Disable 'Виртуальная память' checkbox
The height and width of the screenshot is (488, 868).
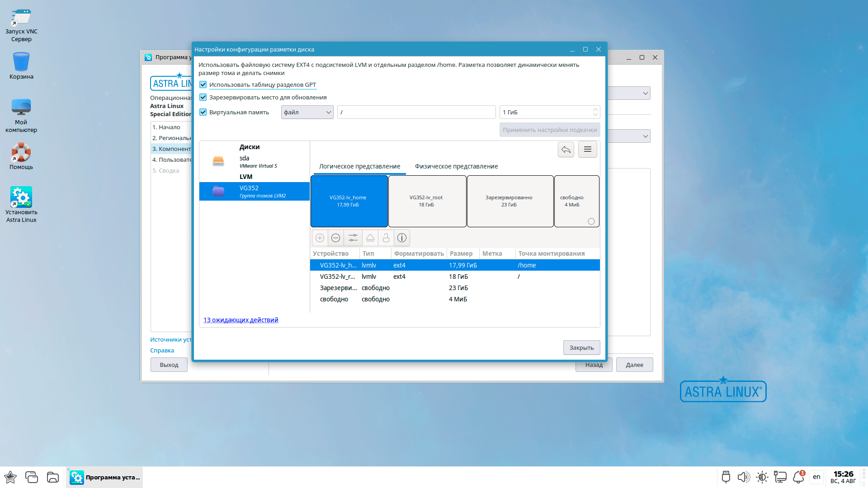203,112
